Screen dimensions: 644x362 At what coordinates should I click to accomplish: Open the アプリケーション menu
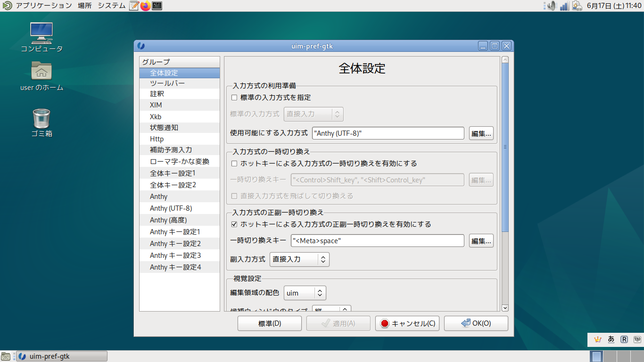tap(44, 6)
